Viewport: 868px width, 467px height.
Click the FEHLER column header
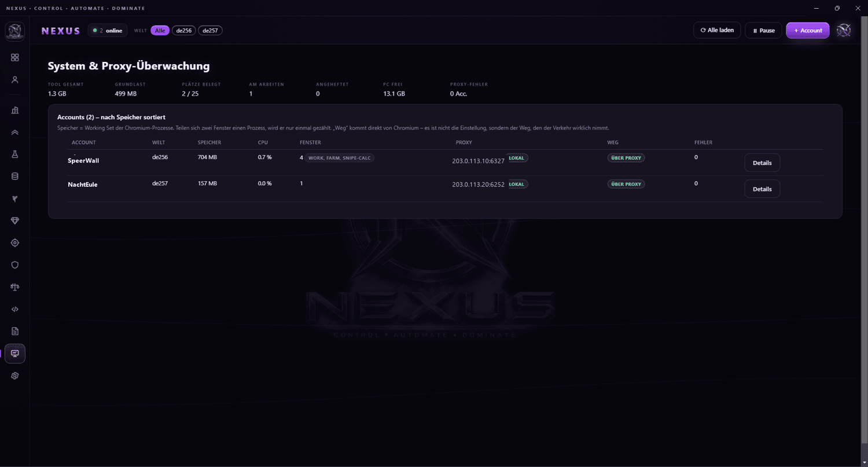coord(703,142)
